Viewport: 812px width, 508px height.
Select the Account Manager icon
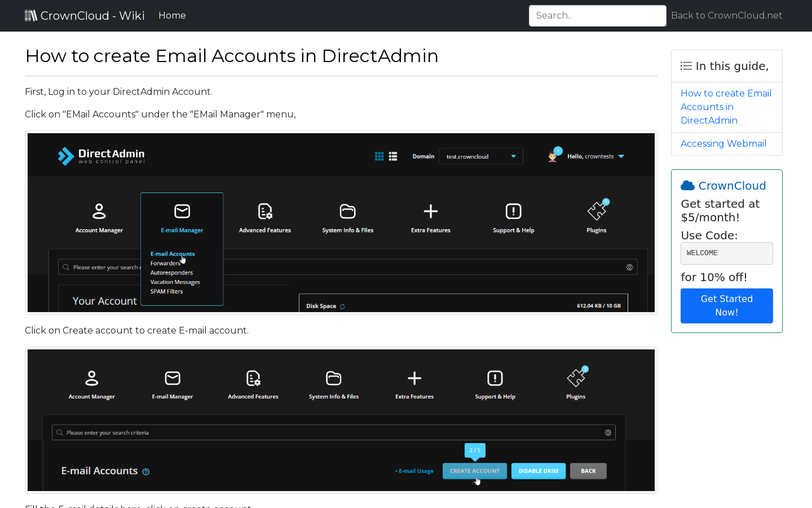tap(99, 211)
